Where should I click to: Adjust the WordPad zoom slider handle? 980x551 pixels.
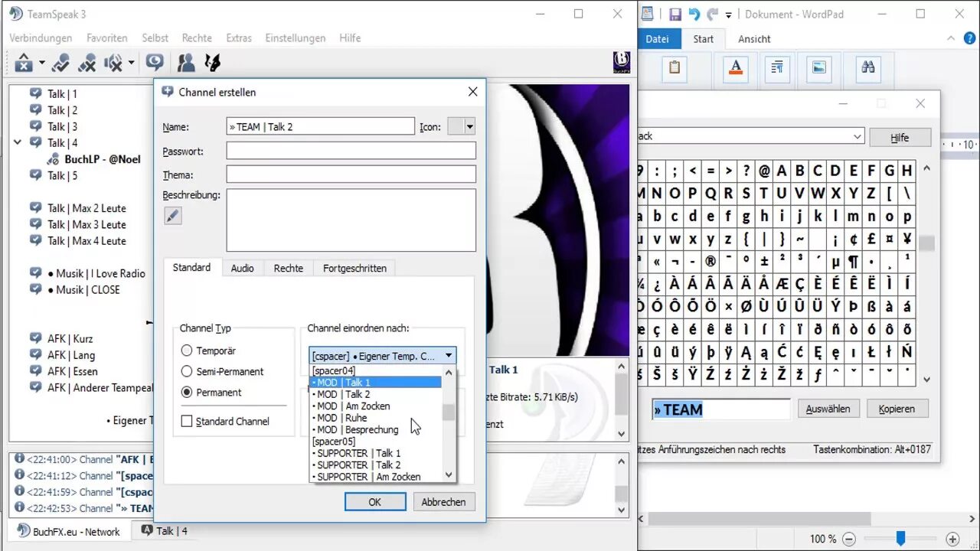(901, 539)
